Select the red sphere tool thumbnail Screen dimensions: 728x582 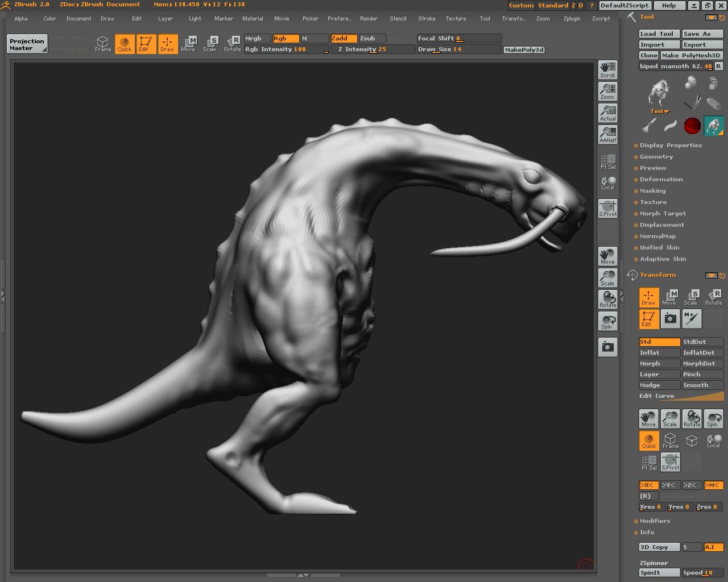click(x=692, y=126)
